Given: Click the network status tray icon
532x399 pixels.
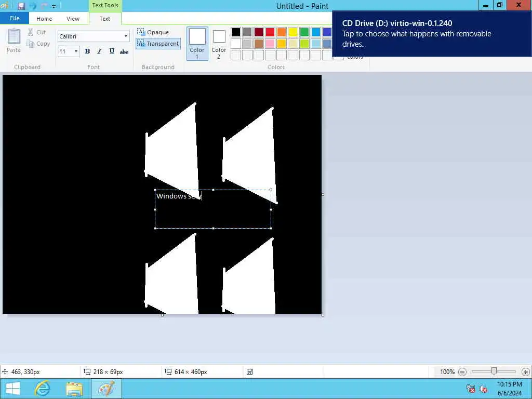Looking at the screenshot, I should coord(470,389).
